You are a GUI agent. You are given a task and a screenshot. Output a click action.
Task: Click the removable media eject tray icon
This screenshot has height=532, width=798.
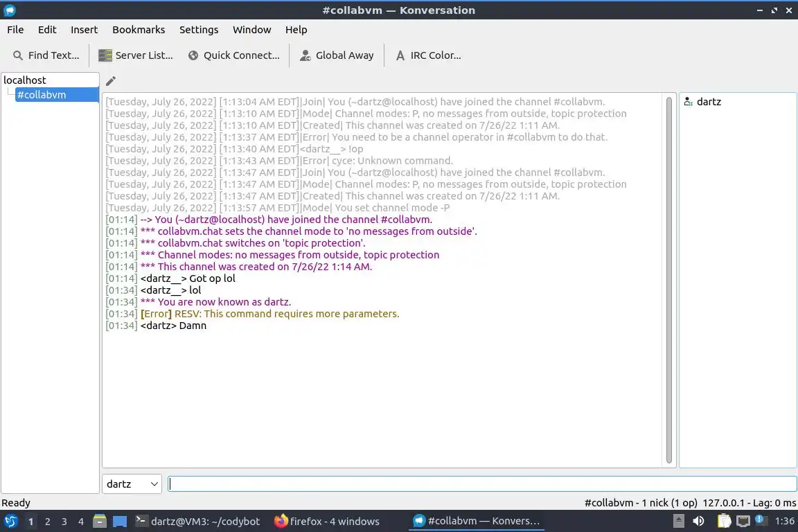tap(678, 522)
